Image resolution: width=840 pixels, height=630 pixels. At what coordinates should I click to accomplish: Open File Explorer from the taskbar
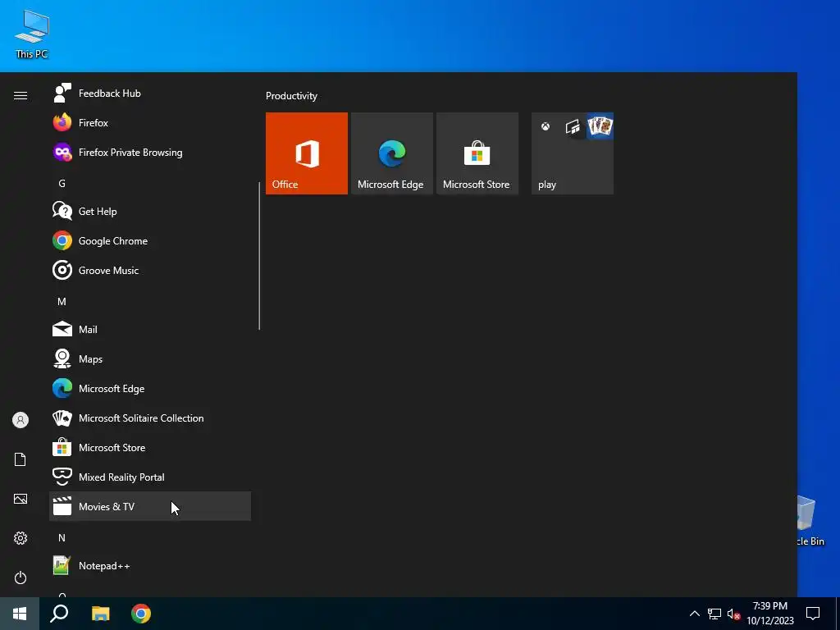pyautogui.click(x=100, y=614)
